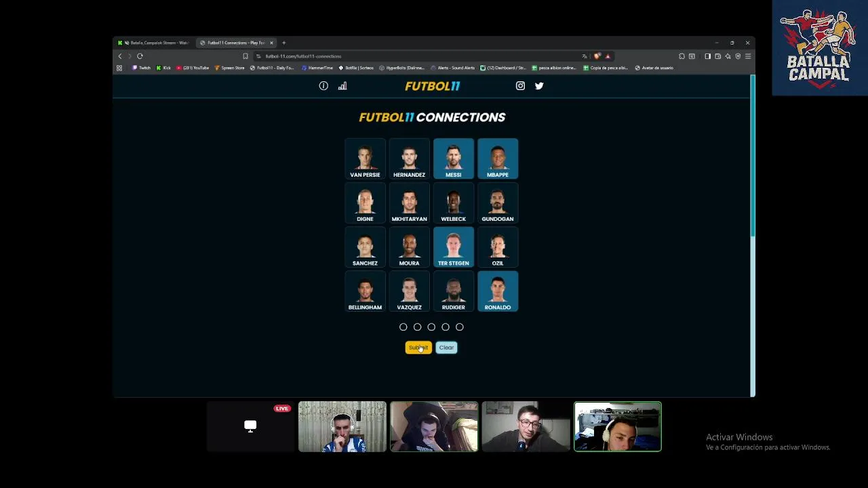
Task: Go back in browser history
Action: click(x=120, y=56)
